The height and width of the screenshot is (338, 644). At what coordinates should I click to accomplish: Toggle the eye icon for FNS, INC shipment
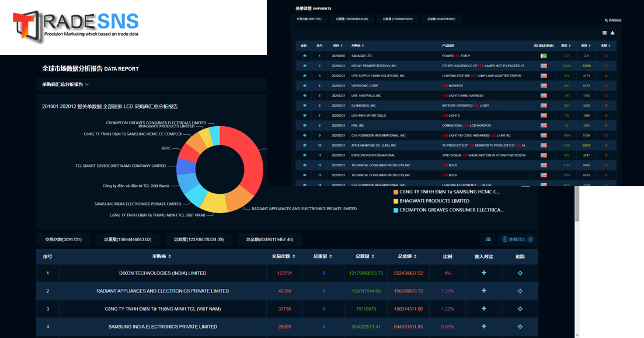click(304, 126)
